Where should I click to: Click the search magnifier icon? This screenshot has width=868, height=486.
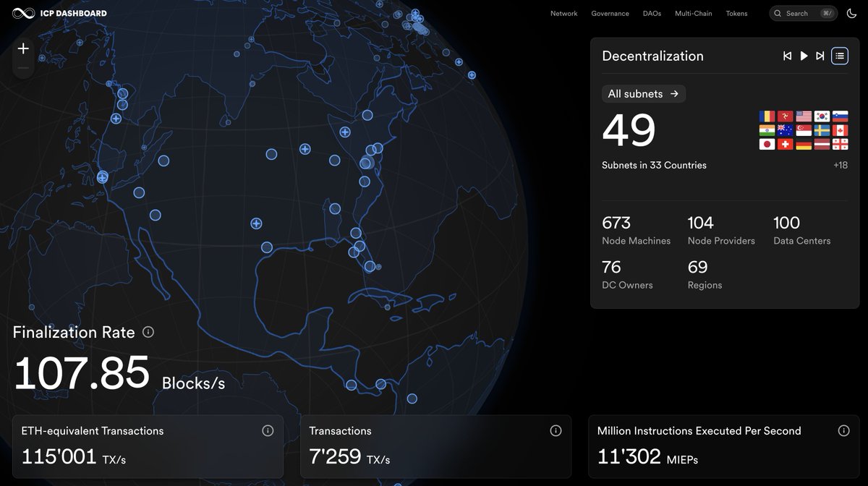[778, 13]
